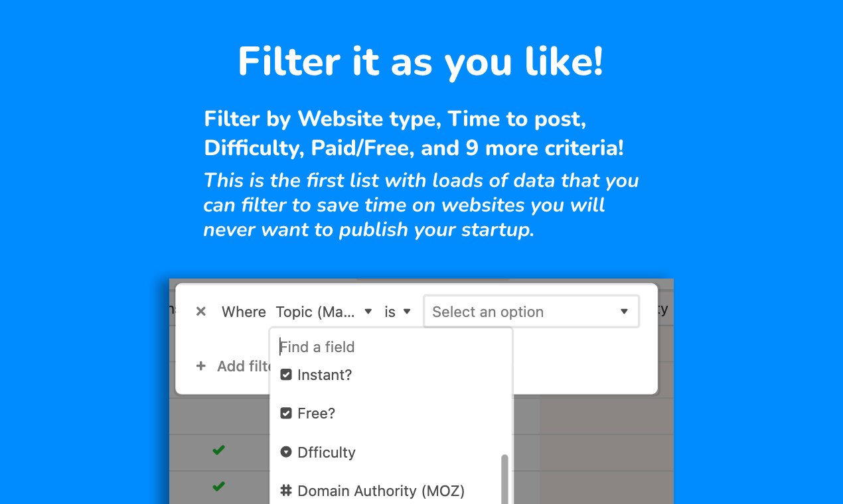Image resolution: width=843 pixels, height=504 pixels.
Task: Click the single-select icon beside "Dfficulty"
Action: (286, 452)
